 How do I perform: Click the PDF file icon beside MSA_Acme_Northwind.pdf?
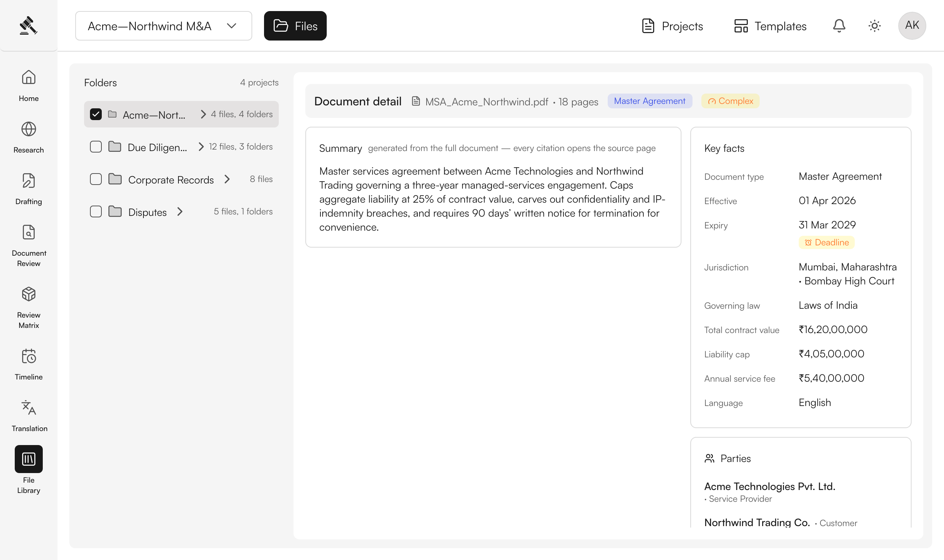click(416, 101)
